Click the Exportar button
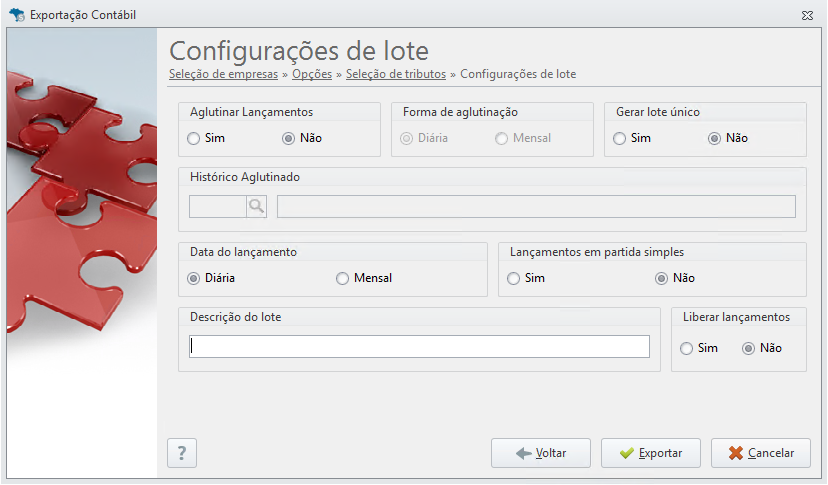The image size is (828, 485). click(651, 453)
